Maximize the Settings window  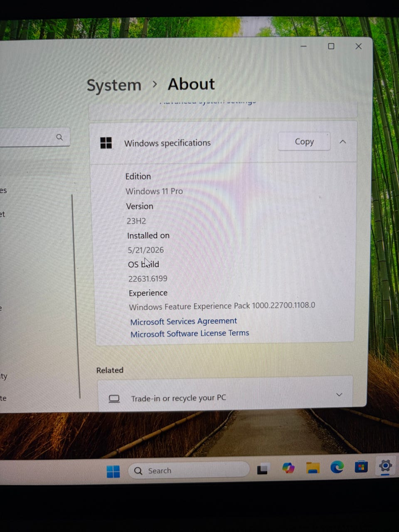coord(331,46)
